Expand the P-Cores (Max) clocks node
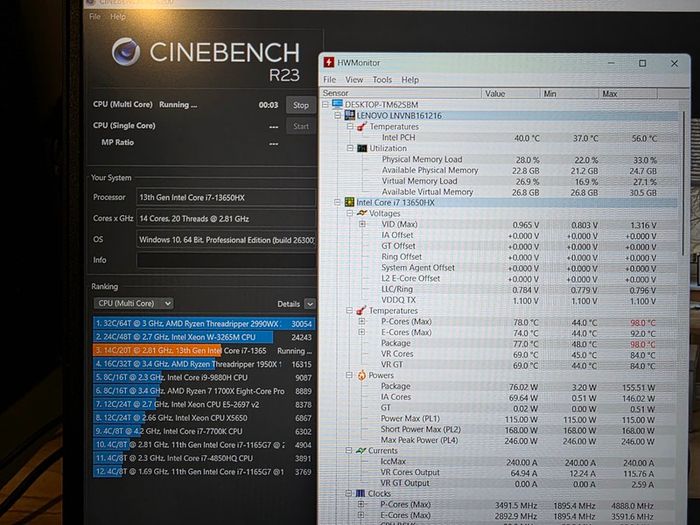 coord(361,504)
